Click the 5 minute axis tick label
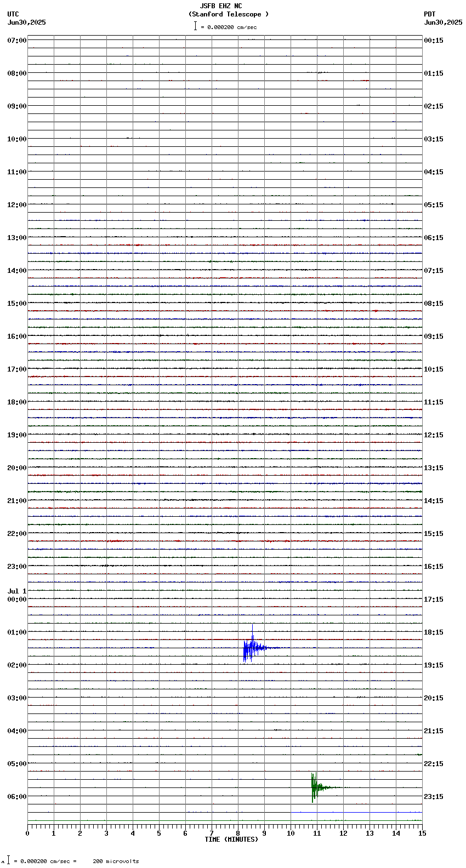Screen dimensions: 466x868 [x=159, y=833]
